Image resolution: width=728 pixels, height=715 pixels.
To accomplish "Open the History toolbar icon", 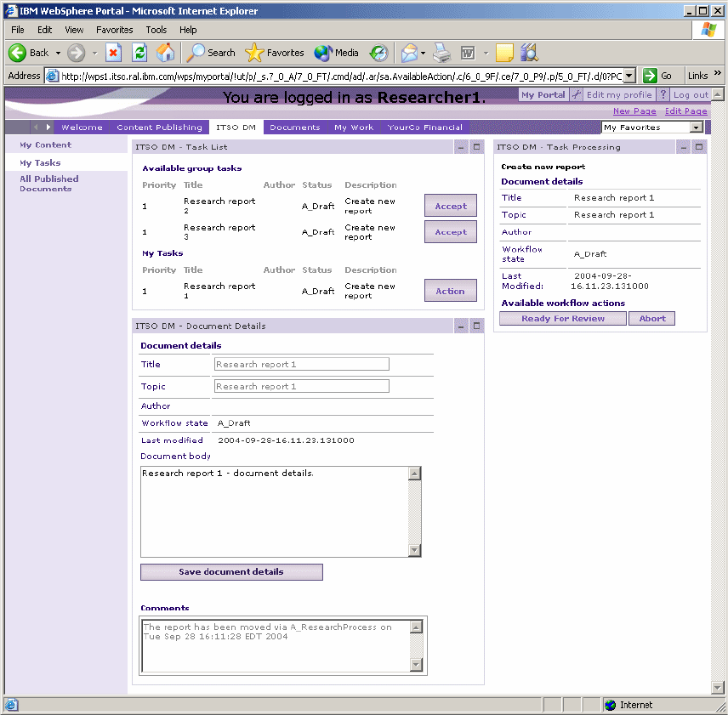I will coord(378,53).
